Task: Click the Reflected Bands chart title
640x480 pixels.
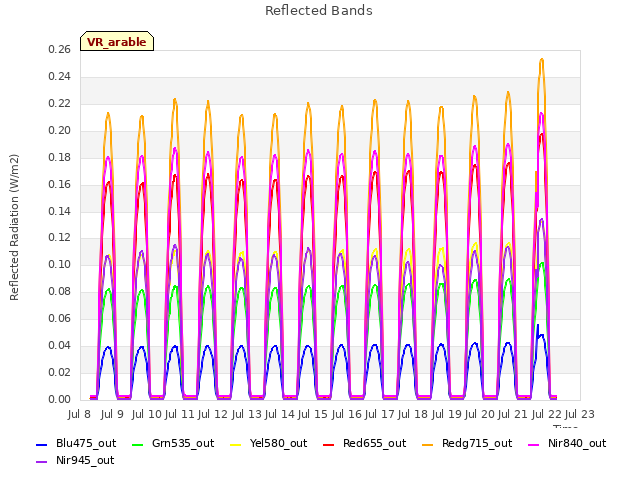Action: coord(319,11)
